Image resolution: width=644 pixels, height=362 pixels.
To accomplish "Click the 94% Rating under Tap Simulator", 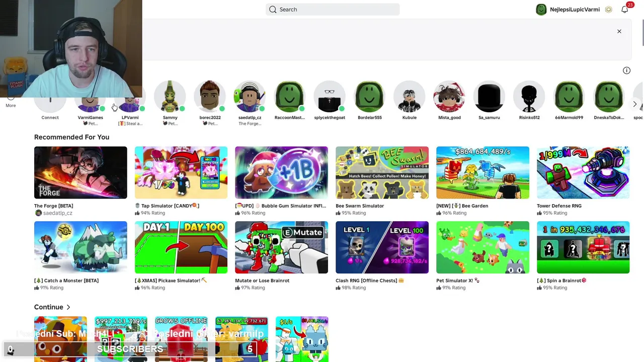I will pyautogui.click(x=153, y=213).
